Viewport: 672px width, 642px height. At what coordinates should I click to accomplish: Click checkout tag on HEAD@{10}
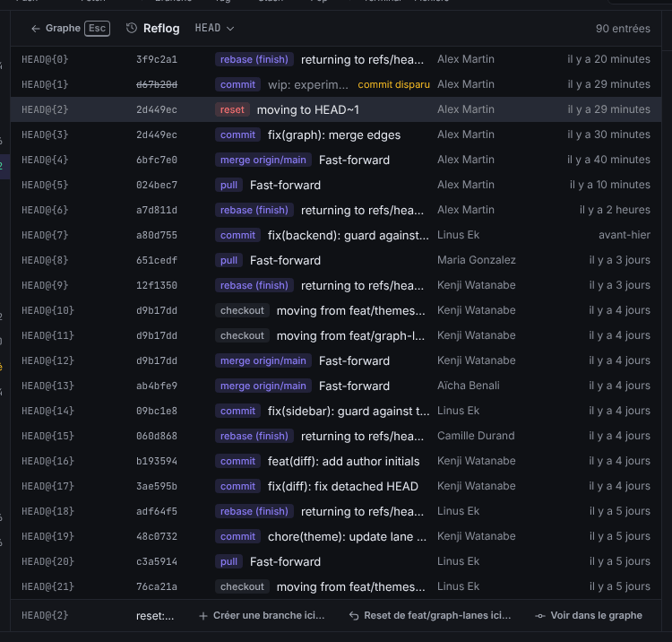pyautogui.click(x=242, y=310)
